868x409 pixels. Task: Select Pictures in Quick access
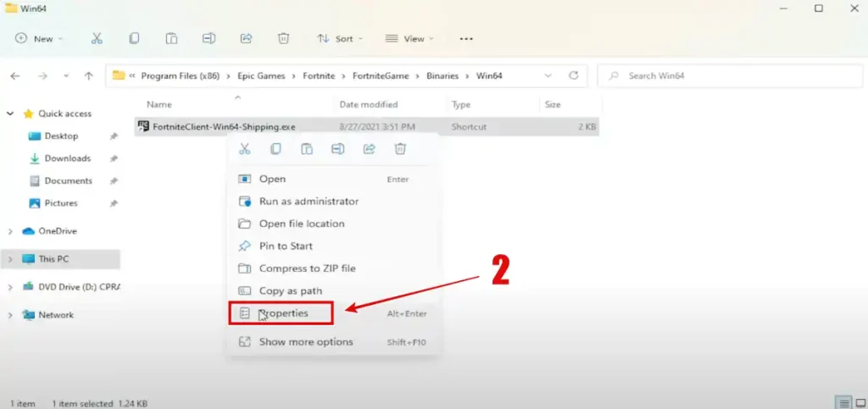pos(61,203)
